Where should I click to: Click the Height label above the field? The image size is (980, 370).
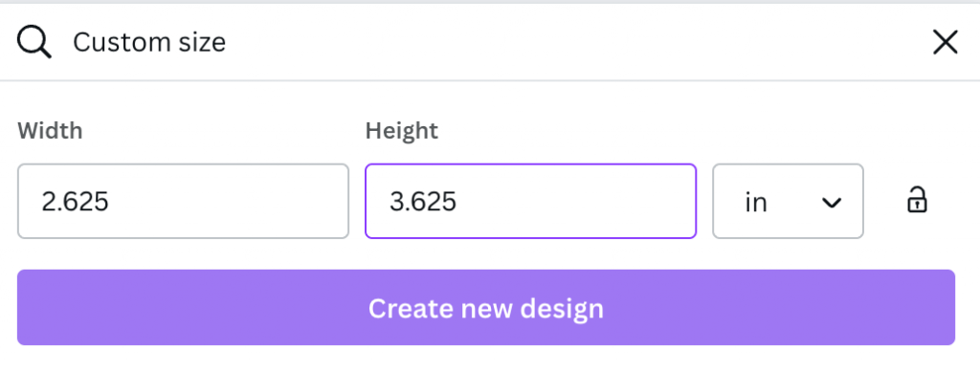tap(402, 131)
